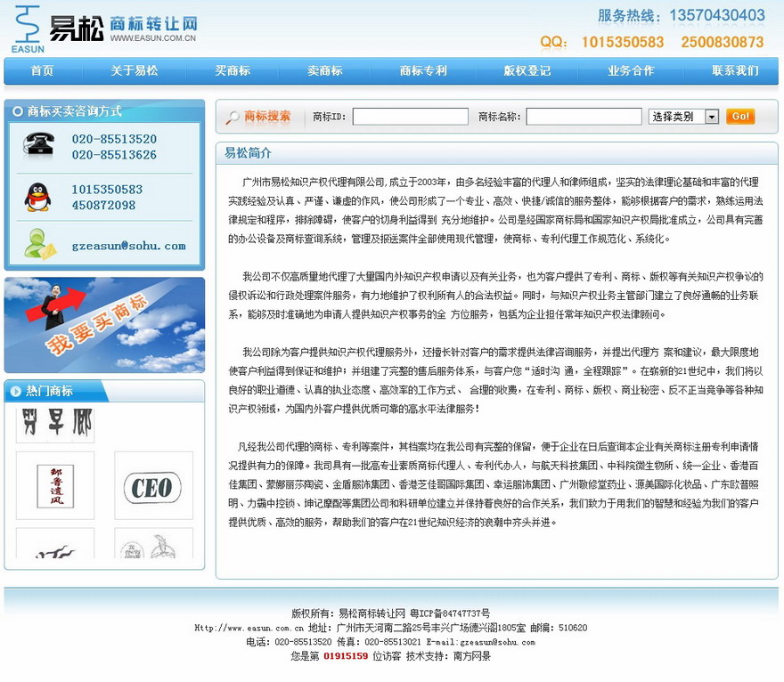
Task: Click the circle icon beside 商标买卖咨询方式
Action: point(18,111)
